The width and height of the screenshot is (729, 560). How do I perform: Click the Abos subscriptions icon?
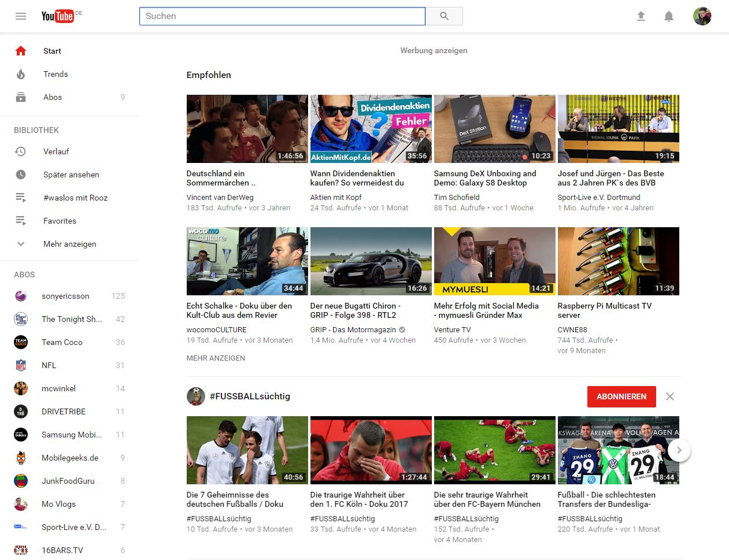tap(21, 97)
